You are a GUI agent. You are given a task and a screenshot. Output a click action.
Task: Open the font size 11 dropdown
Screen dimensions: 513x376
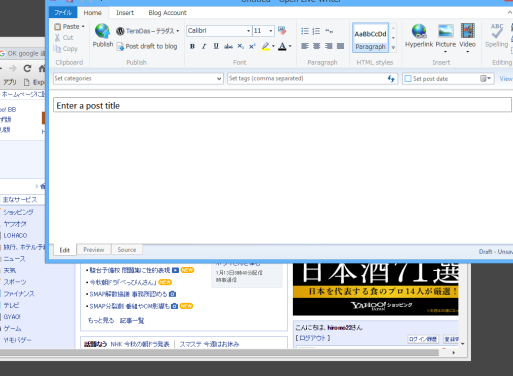(271, 31)
